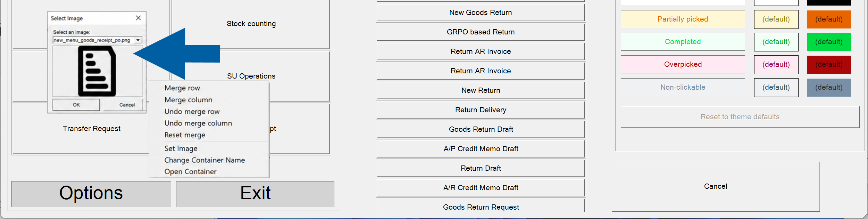Select Change Container Name option
The image size is (868, 219).
pyautogui.click(x=205, y=160)
